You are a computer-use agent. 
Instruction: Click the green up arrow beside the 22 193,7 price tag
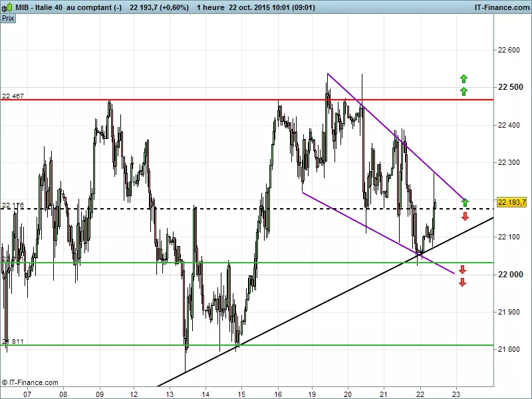465,203
